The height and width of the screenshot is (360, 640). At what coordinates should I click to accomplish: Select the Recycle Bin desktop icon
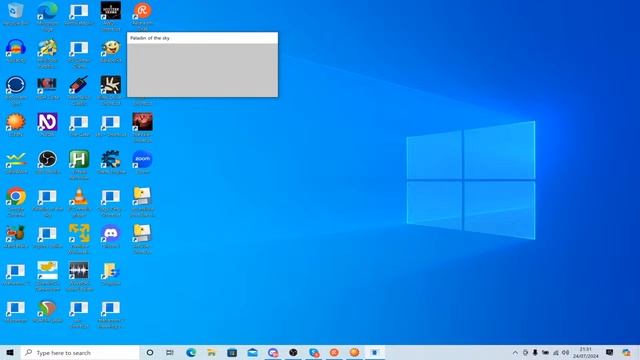16,14
